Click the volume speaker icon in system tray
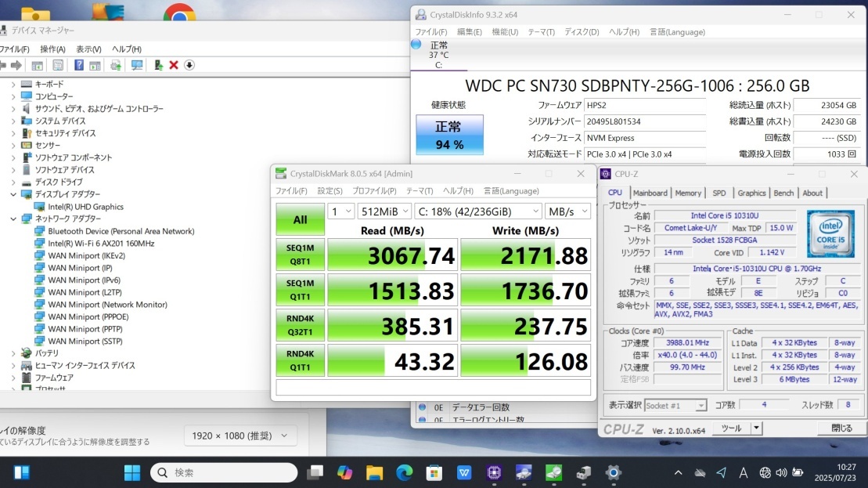This screenshot has width=868, height=488. (x=781, y=472)
